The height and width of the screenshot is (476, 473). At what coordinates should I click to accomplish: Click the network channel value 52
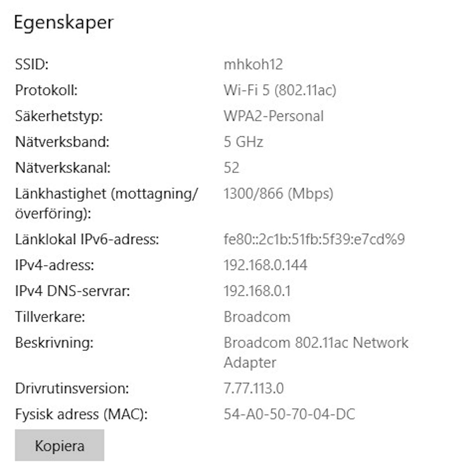(x=231, y=168)
